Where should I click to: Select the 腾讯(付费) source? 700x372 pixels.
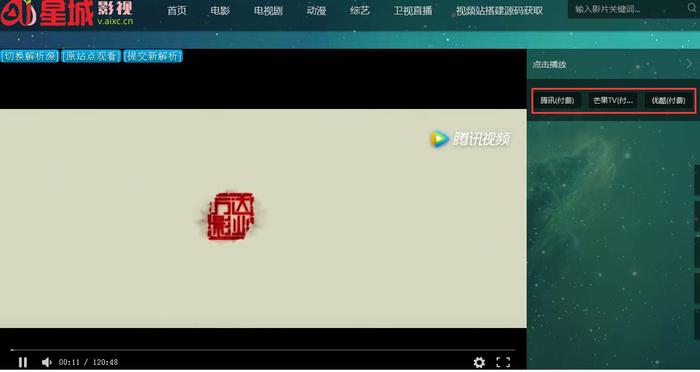click(x=557, y=100)
